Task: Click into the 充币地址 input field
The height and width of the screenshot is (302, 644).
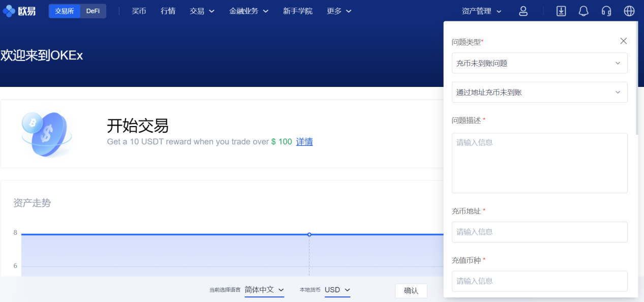Action: (x=539, y=232)
